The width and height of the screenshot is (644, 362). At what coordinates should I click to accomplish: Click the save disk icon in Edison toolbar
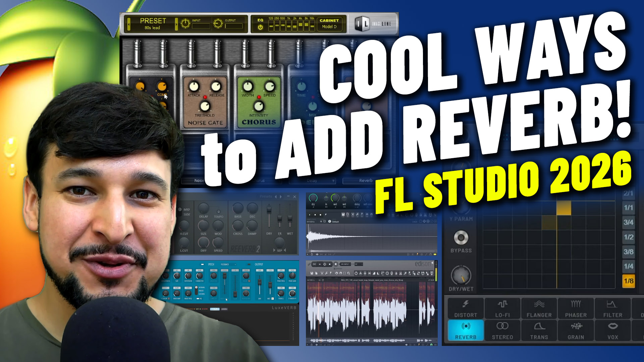tap(312, 273)
